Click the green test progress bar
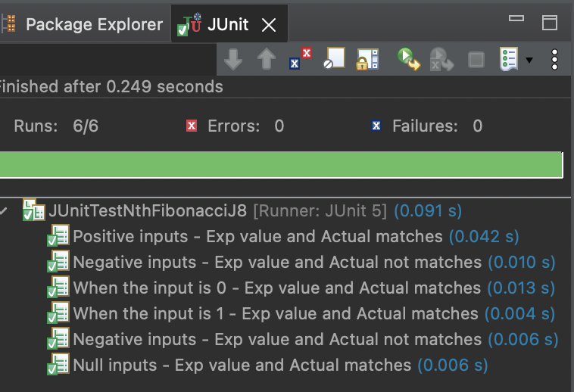The width and height of the screenshot is (574, 392). 280,164
